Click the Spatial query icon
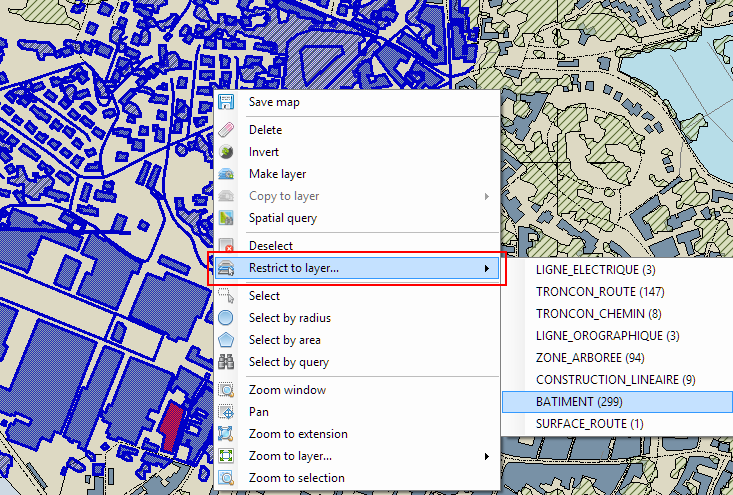The width and height of the screenshot is (733, 495). point(226,218)
